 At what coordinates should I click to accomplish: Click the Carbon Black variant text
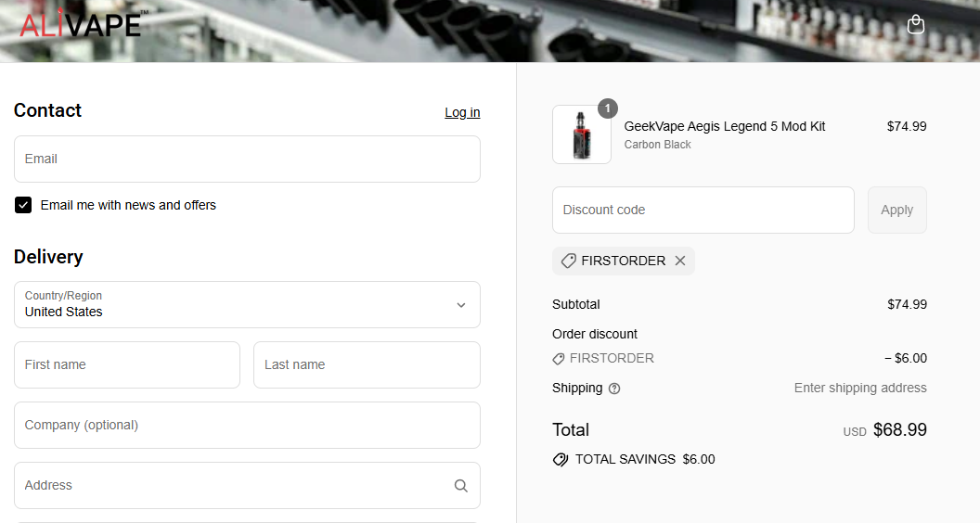pyautogui.click(x=657, y=145)
